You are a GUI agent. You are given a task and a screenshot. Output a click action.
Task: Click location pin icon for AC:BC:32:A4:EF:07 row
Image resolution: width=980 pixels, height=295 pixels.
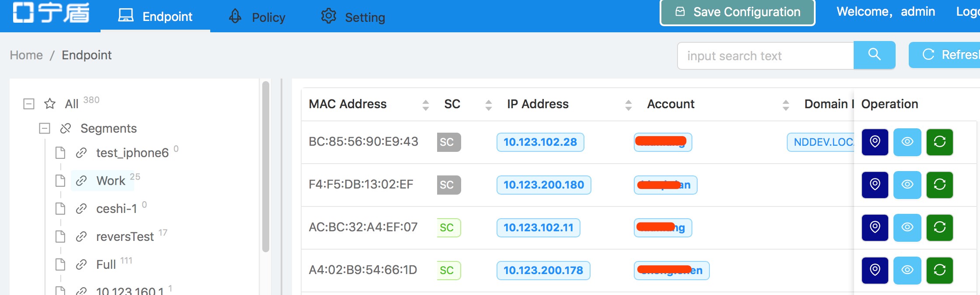[x=875, y=228]
